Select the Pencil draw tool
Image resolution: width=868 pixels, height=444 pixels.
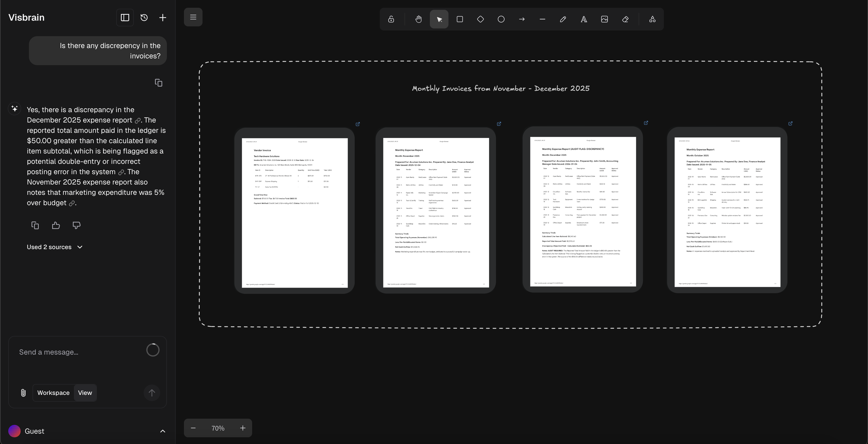[x=563, y=19]
